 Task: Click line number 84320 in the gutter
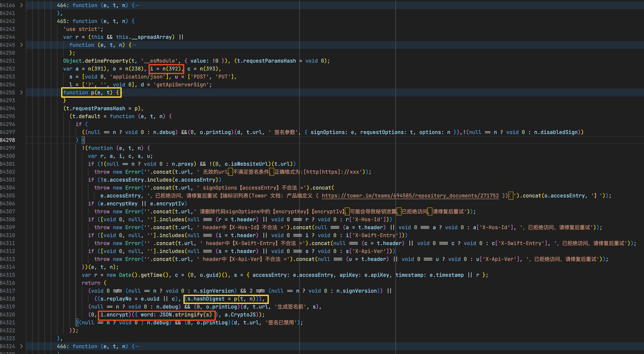pos(8,315)
